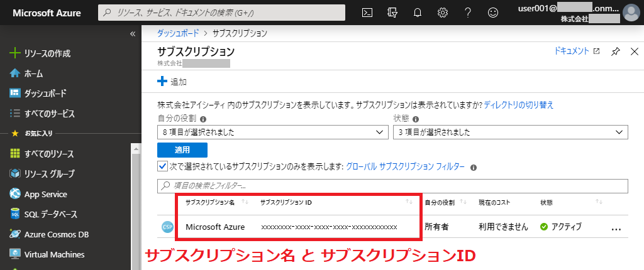
Task: Collapse the left sidebar with the double chevron
Action: (x=133, y=34)
